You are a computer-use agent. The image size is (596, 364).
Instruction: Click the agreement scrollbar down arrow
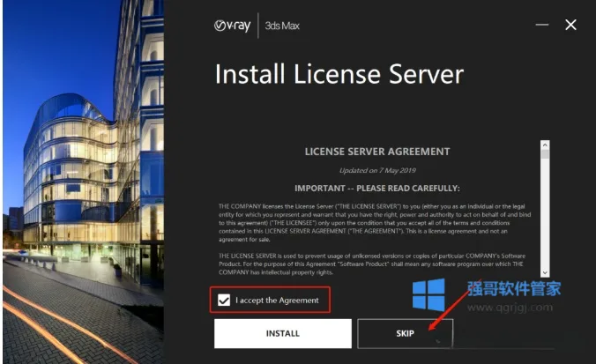(545, 273)
